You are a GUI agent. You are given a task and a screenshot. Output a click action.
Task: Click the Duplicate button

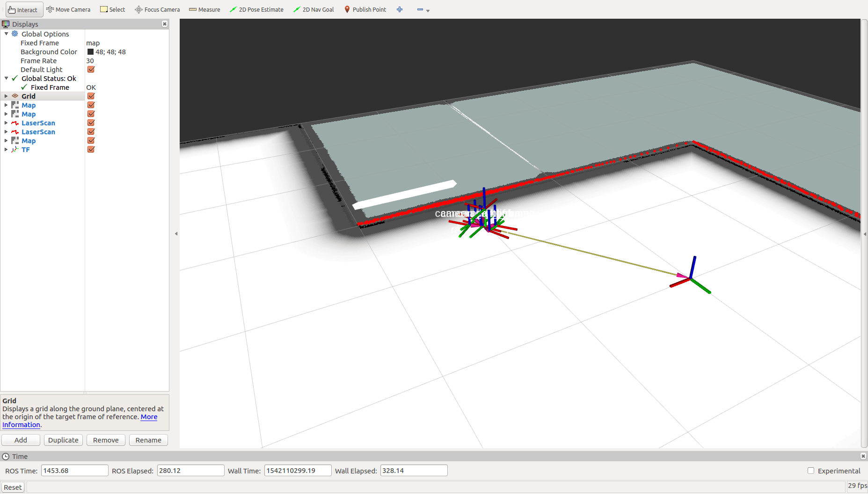tap(63, 440)
